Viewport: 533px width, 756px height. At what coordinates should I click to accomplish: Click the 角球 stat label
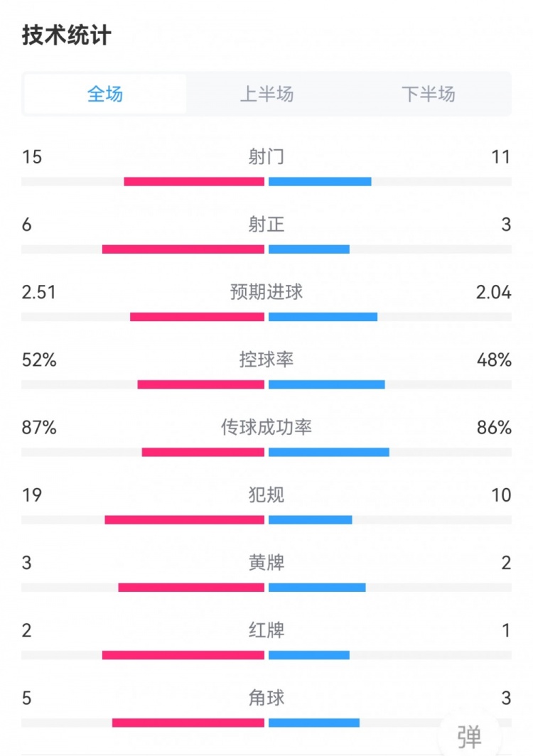point(266,698)
